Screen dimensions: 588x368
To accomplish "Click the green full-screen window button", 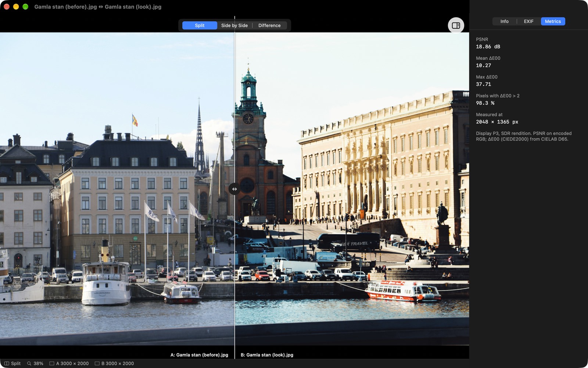I will click(25, 7).
